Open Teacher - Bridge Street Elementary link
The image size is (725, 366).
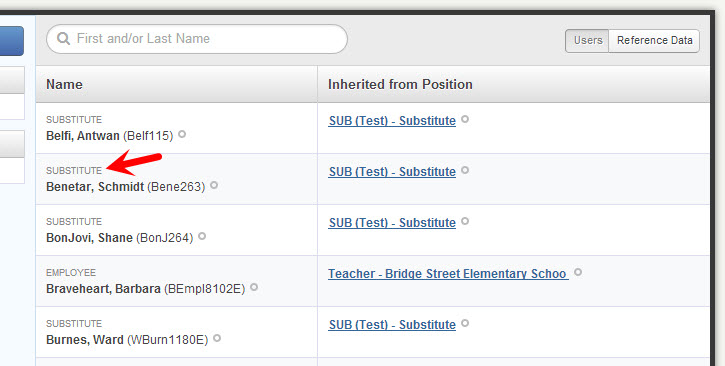coord(448,274)
